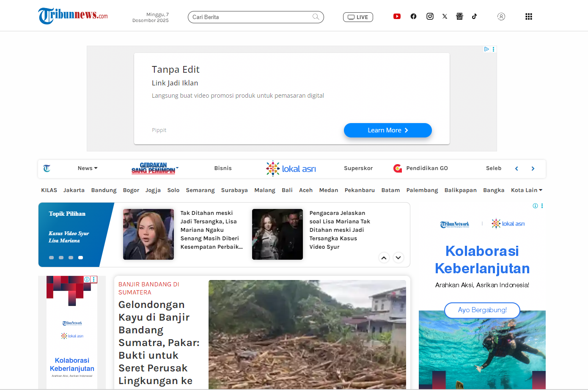This screenshot has height=390, width=588.
Task: Click the X (Twitter) icon
Action: [445, 16]
